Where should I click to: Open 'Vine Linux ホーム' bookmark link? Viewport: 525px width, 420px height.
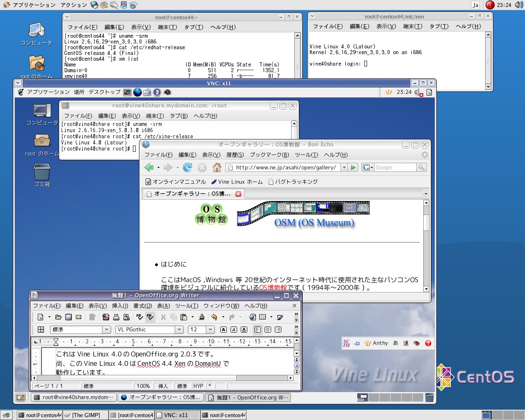point(237,182)
